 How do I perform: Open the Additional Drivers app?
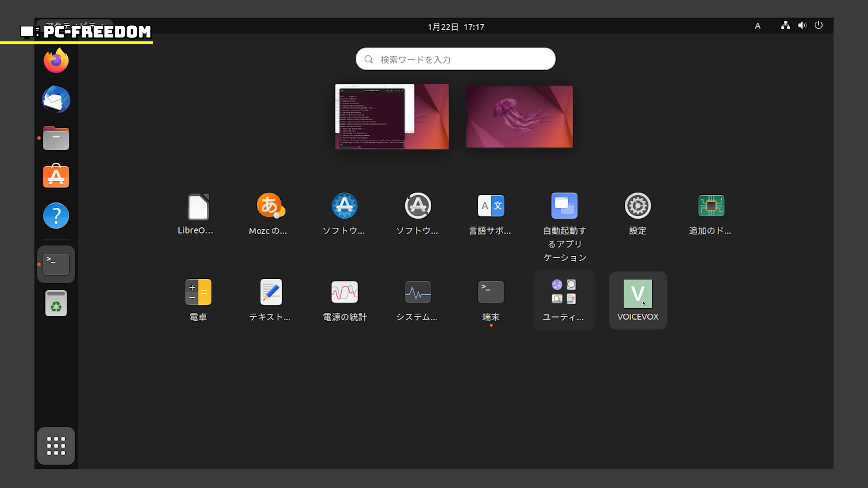[711, 206]
